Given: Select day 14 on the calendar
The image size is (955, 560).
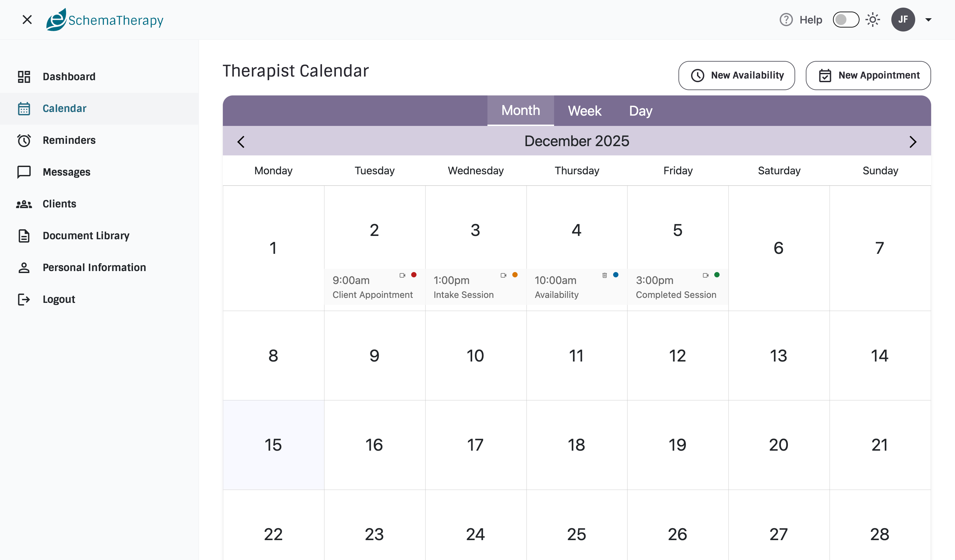Looking at the screenshot, I should click(880, 356).
